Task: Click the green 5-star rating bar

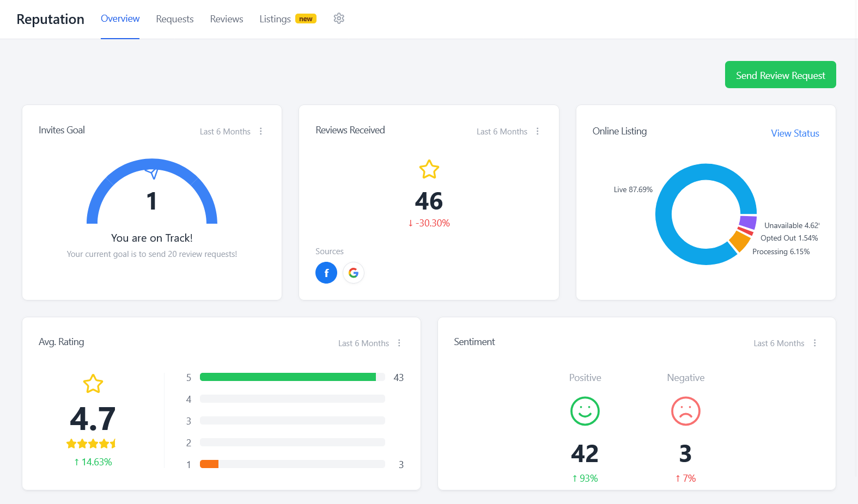Action: click(288, 377)
